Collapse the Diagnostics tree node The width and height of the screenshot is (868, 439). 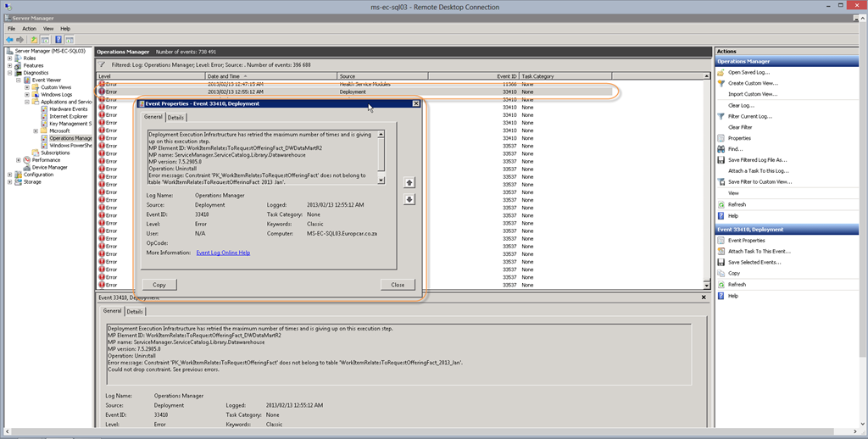click(x=9, y=73)
